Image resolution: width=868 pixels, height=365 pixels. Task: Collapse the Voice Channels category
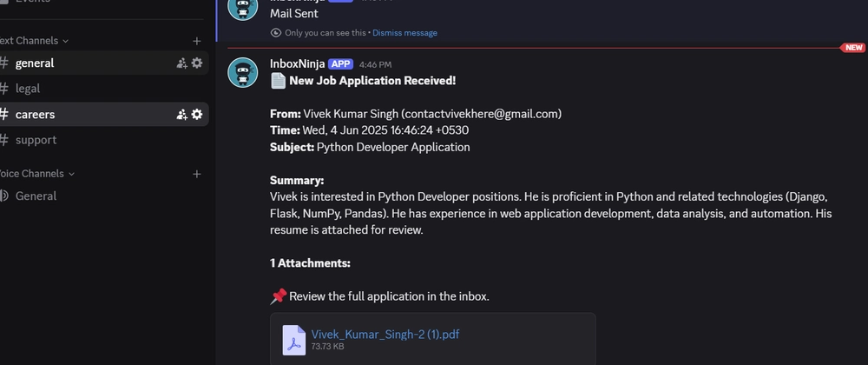point(36,174)
